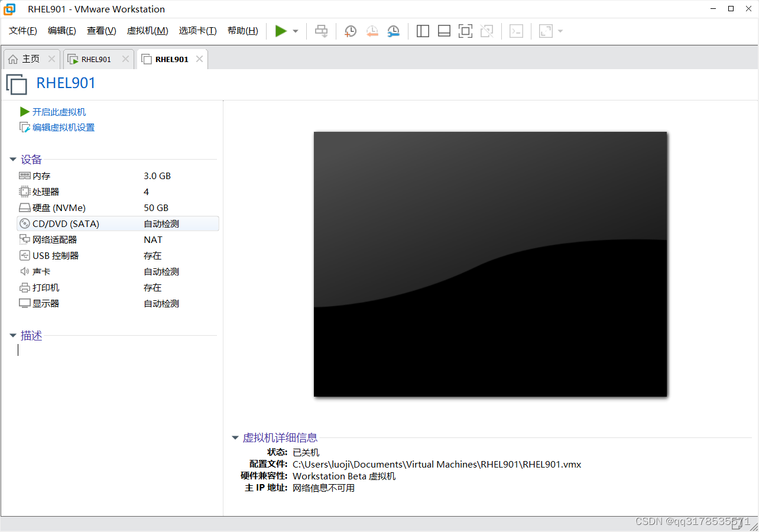
Task: Click the RHEL901.vmx config file path
Action: click(437, 464)
